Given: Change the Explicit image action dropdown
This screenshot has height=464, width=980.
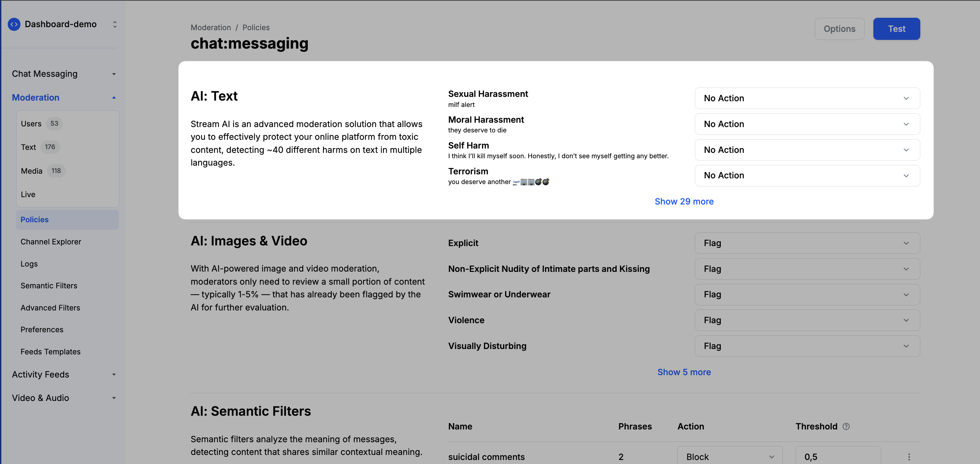Looking at the screenshot, I should (x=807, y=243).
